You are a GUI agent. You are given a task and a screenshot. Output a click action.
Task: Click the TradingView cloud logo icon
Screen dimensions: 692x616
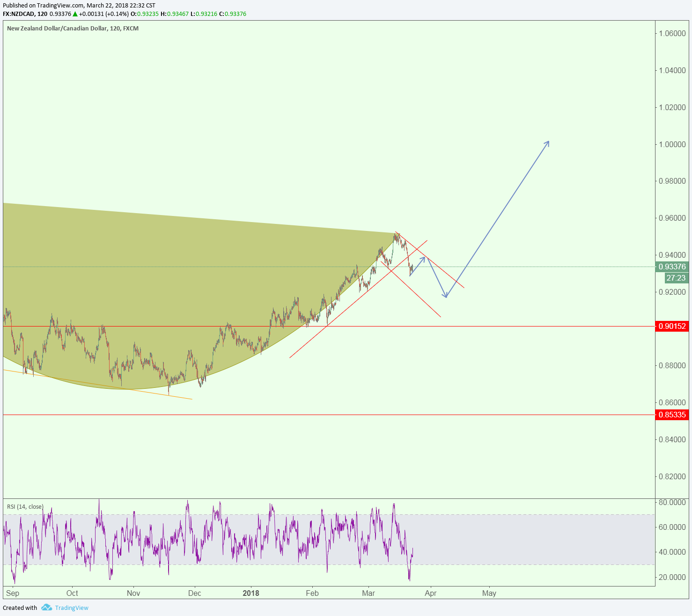pyautogui.click(x=46, y=608)
